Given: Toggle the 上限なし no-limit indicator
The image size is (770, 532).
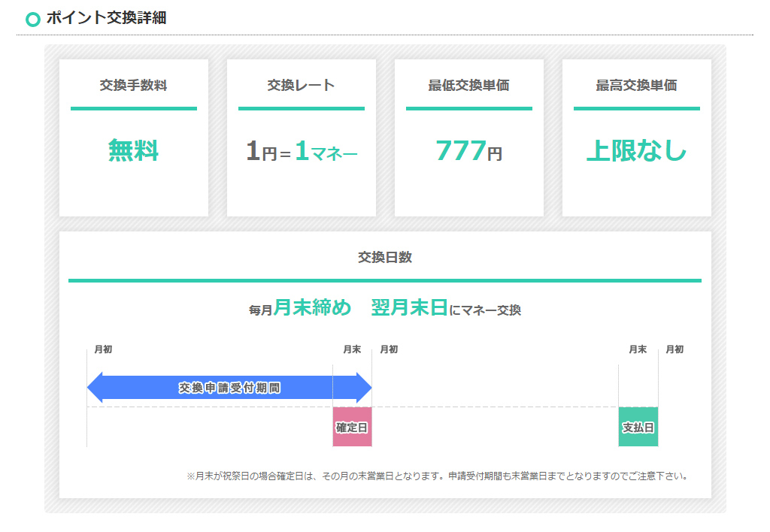Looking at the screenshot, I should [x=636, y=151].
